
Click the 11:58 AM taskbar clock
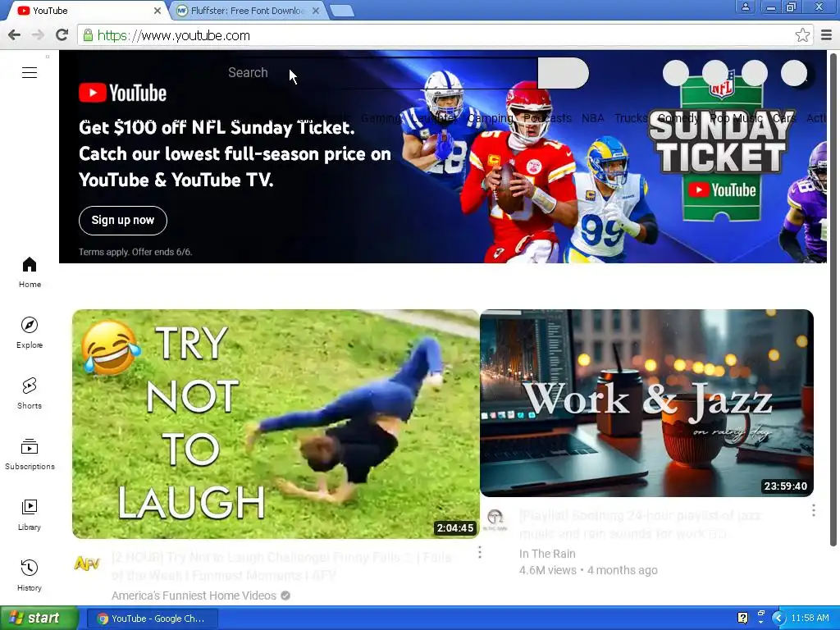[810, 618]
